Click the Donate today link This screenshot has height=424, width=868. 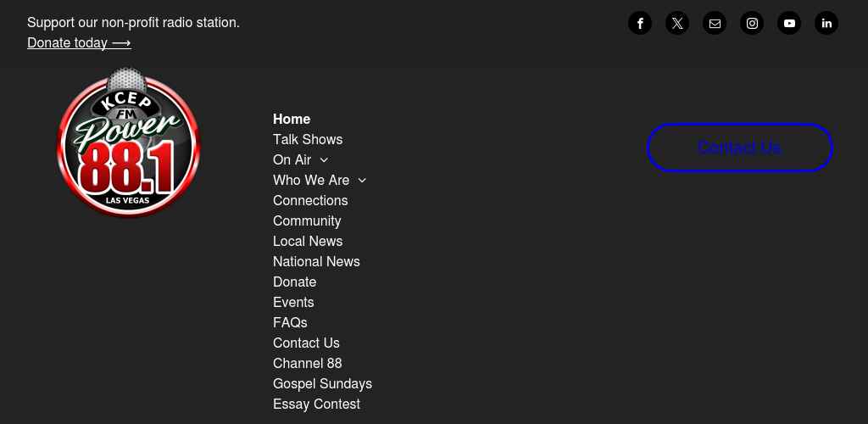[x=79, y=42]
